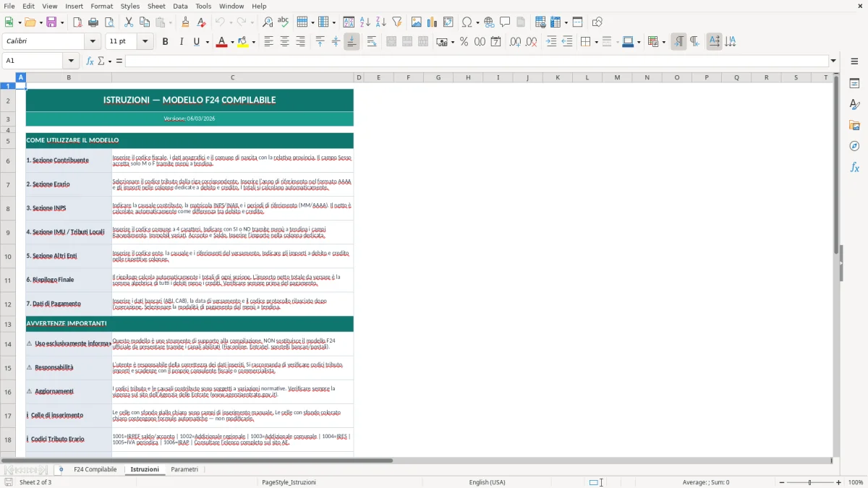Click the zoom out minus button
This screenshot has height=488, width=868.
781,482
